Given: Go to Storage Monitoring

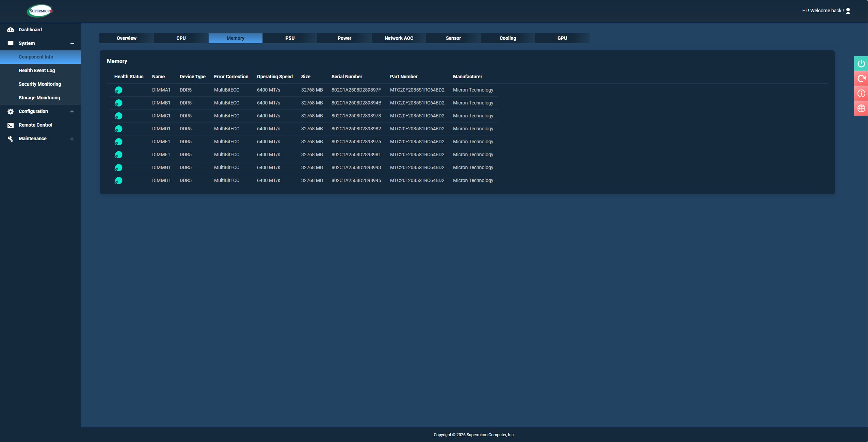Looking at the screenshot, I should [39, 98].
